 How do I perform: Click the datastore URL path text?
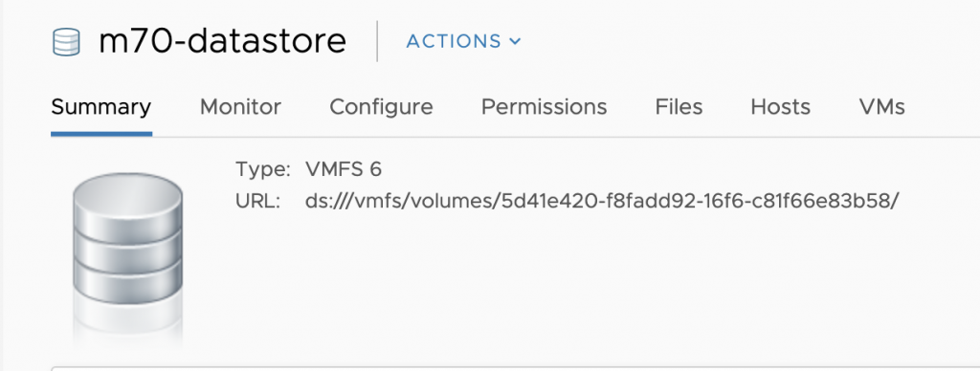[602, 201]
